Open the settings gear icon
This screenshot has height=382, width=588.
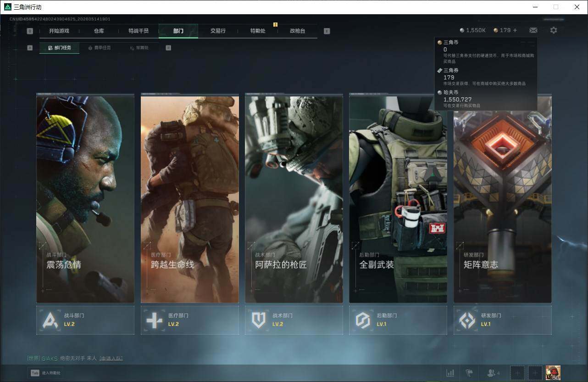click(554, 30)
